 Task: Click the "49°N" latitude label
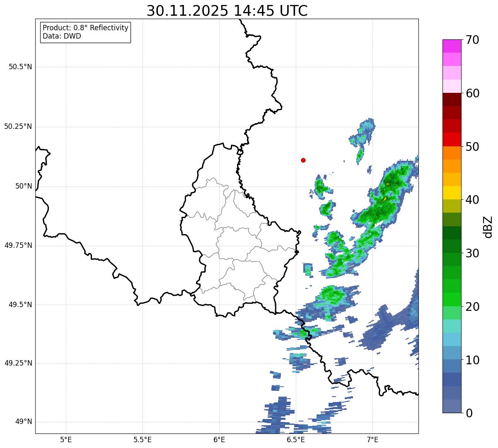click(x=24, y=422)
